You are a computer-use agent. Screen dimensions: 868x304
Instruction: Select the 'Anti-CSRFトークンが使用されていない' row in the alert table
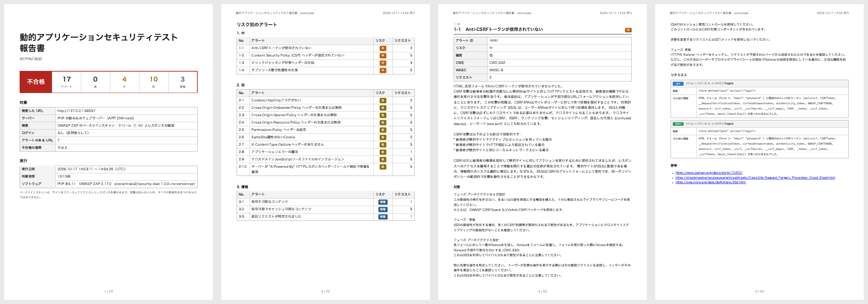[x=326, y=48]
